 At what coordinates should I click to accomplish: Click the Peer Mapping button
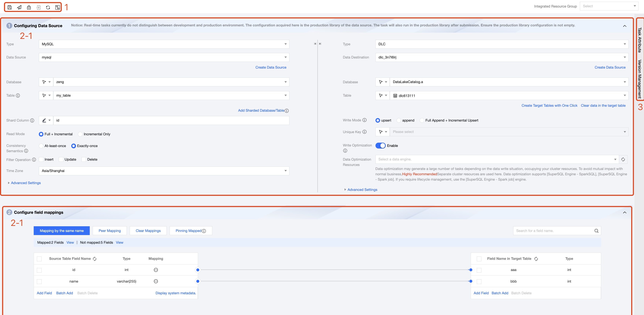pyautogui.click(x=110, y=231)
